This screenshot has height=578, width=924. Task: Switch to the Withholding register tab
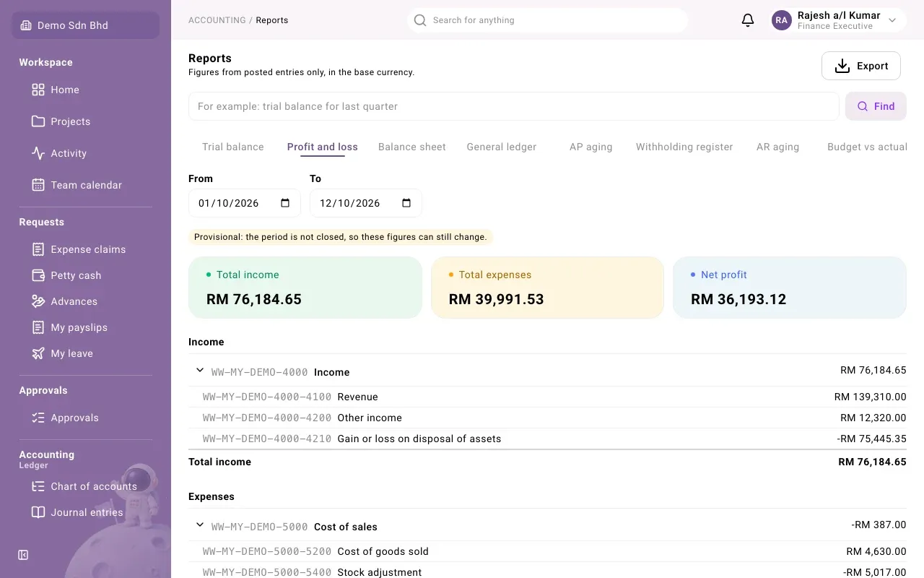684,147
